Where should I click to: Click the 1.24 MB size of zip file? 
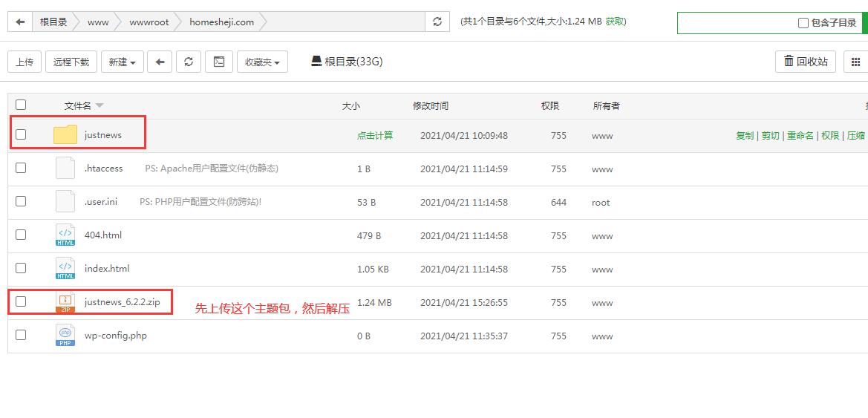pyautogui.click(x=374, y=303)
